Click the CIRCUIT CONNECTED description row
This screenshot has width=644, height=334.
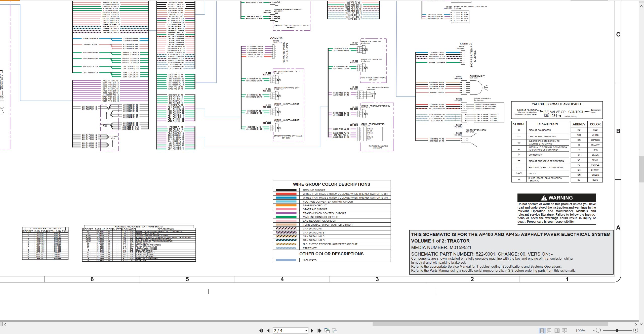540,130
